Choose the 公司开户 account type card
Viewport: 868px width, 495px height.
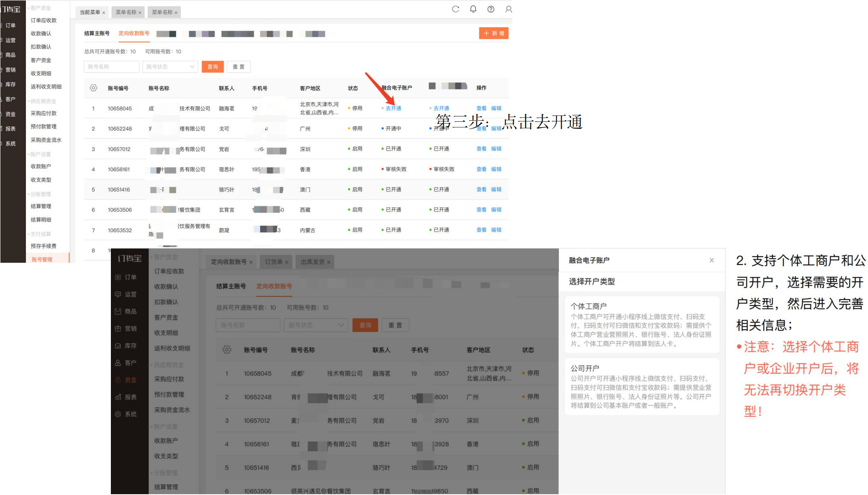(642, 387)
